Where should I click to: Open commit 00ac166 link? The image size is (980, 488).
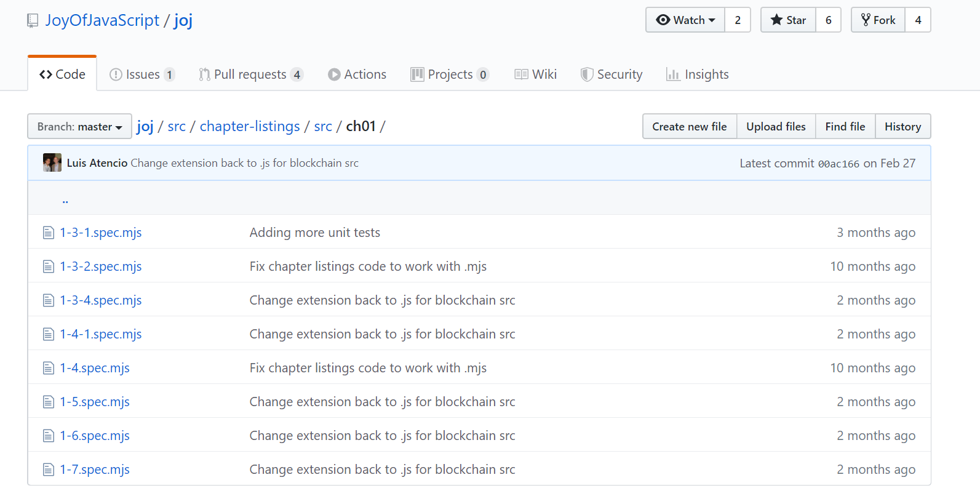coord(839,164)
